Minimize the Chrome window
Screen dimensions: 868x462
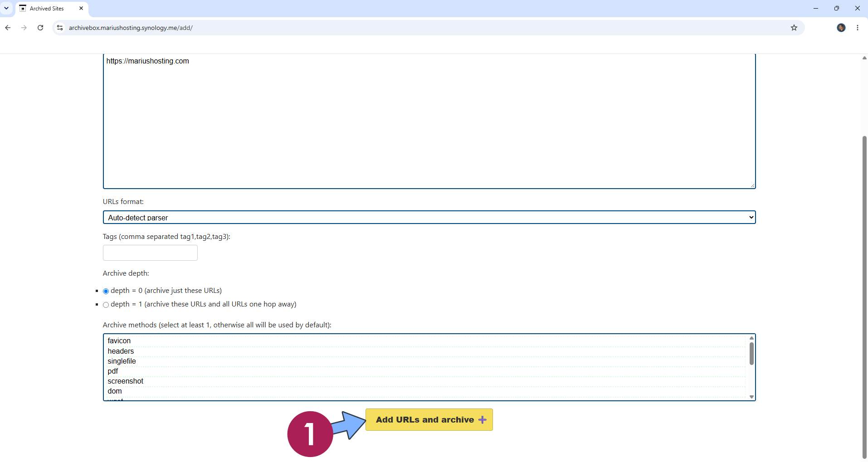point(815,8)
